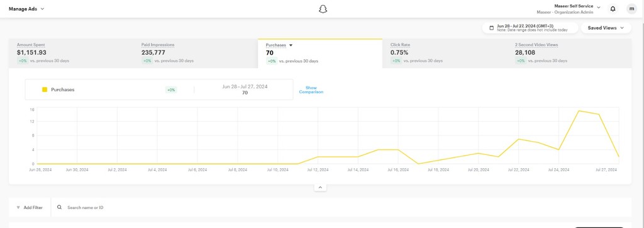644x228 pixels.
Task: Select the Amount Spent metric tab
Action: coord(71,54)
